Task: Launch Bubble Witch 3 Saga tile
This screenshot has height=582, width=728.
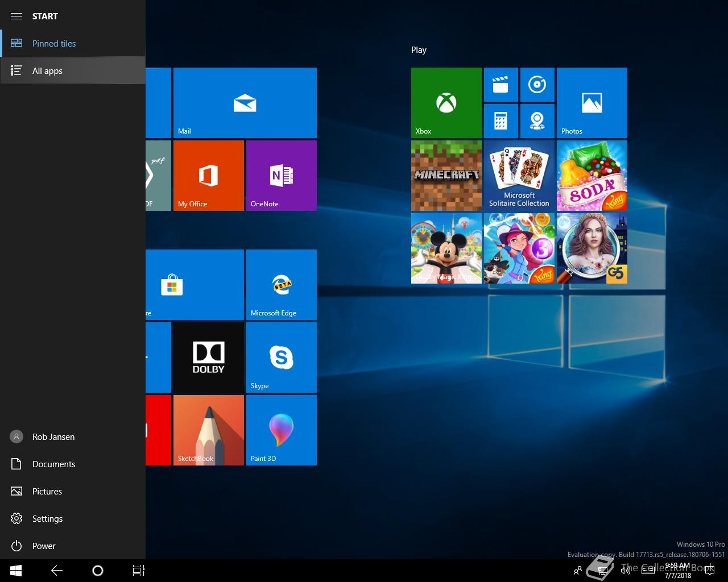Action: pos(519,248)
